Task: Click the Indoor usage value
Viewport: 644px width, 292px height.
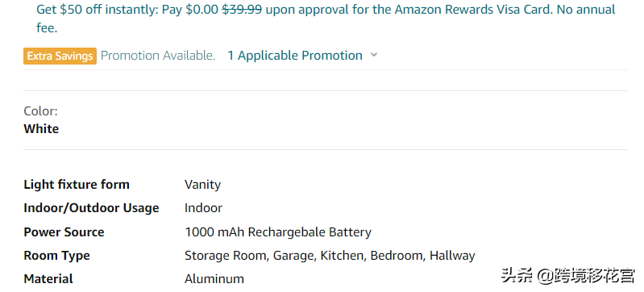Action: click(203, 208)
